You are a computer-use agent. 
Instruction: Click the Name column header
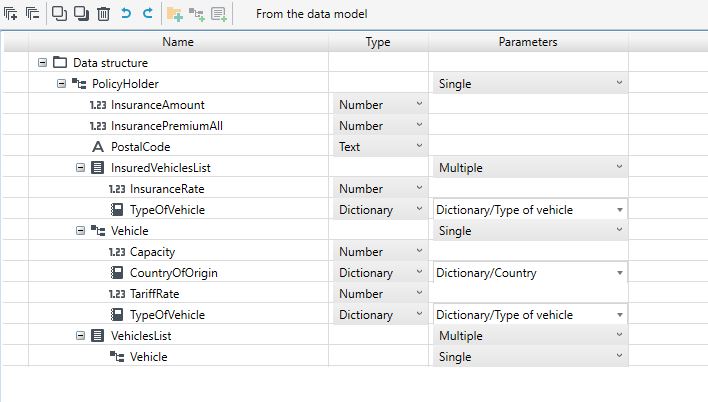point(178,42)
